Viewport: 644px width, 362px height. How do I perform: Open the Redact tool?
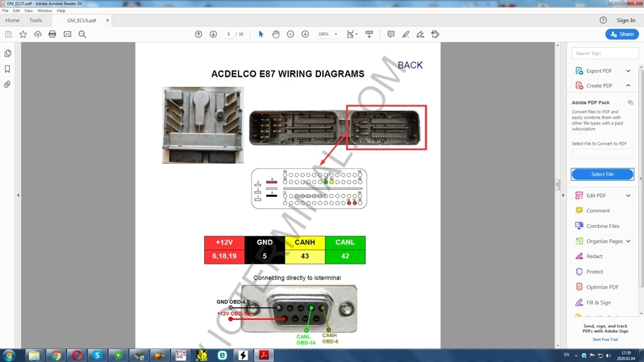(x=594, y=256)
